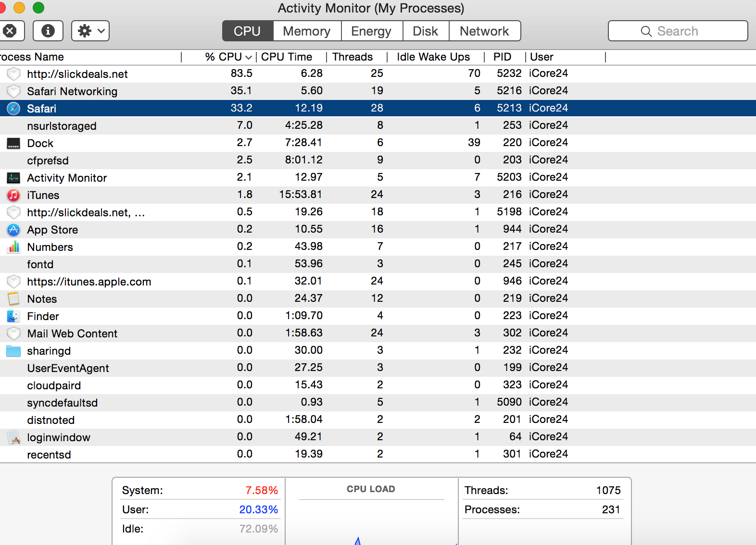Screen dimensions: 756x545
Task: Click CPU Time value 15:53.81
Action: point(301,195)
